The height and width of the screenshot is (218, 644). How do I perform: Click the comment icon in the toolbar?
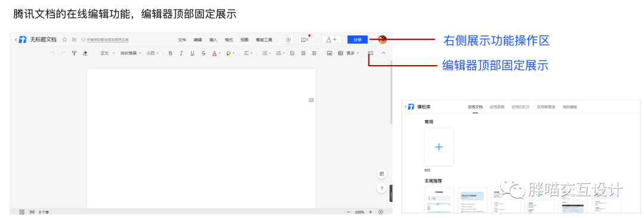coord(371,53)
